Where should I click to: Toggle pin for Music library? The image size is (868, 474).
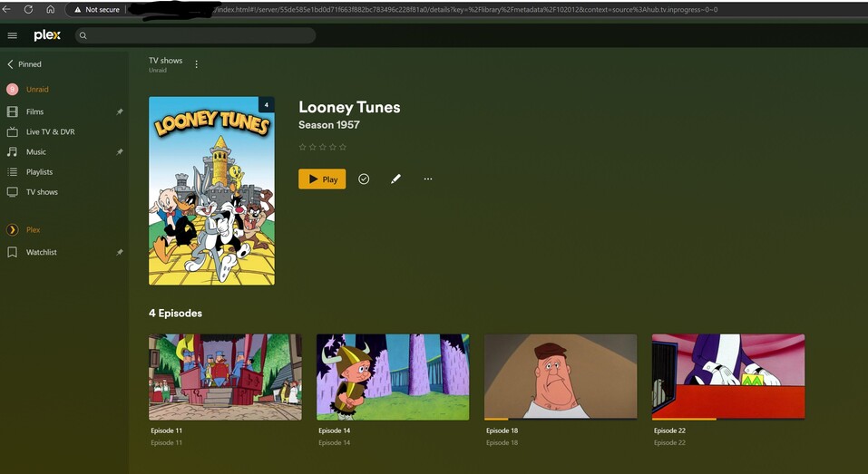click(119, 151)
